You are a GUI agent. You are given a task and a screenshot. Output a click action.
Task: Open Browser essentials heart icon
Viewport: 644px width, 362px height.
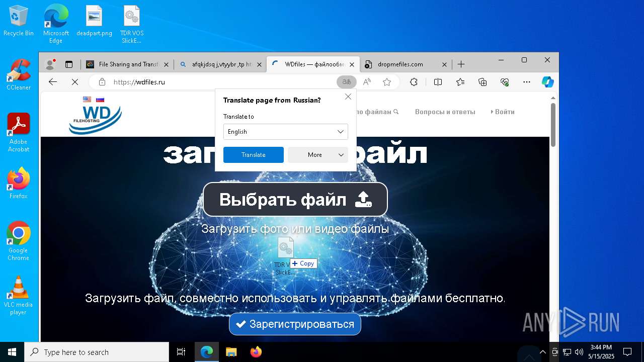tap(505, 82)
